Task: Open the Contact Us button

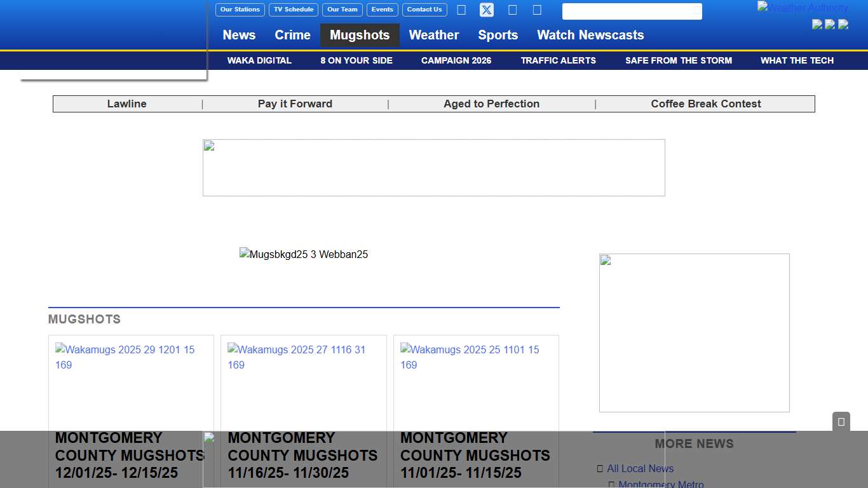Action: 424,10
